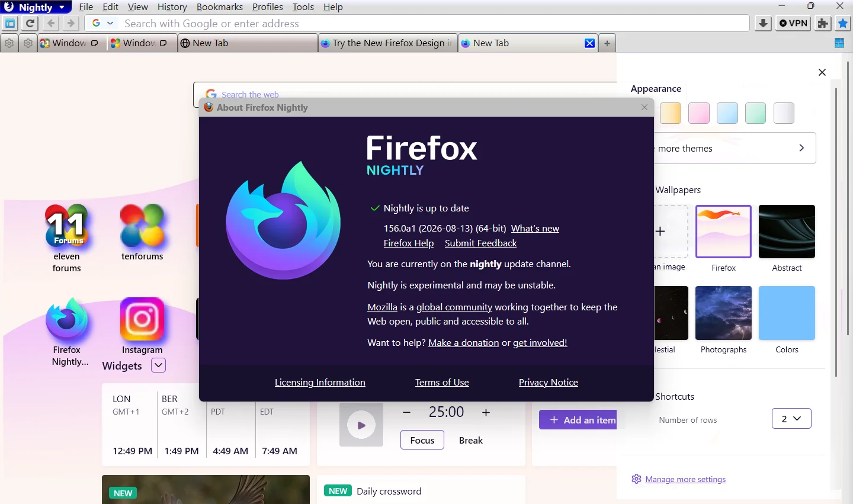Reload the current page
Viewport: 853px width, 504px height.
coord(30,24)
